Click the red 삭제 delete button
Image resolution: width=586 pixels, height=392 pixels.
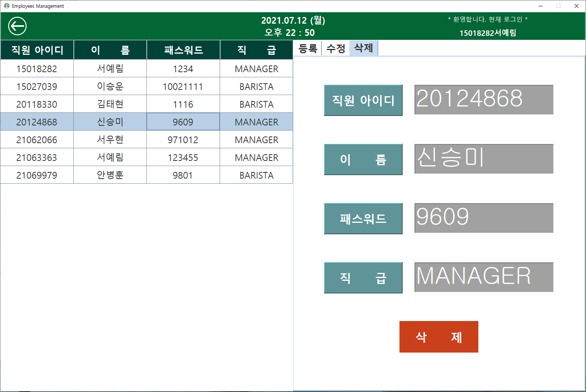pyautogui.click(x=439, y=337)
